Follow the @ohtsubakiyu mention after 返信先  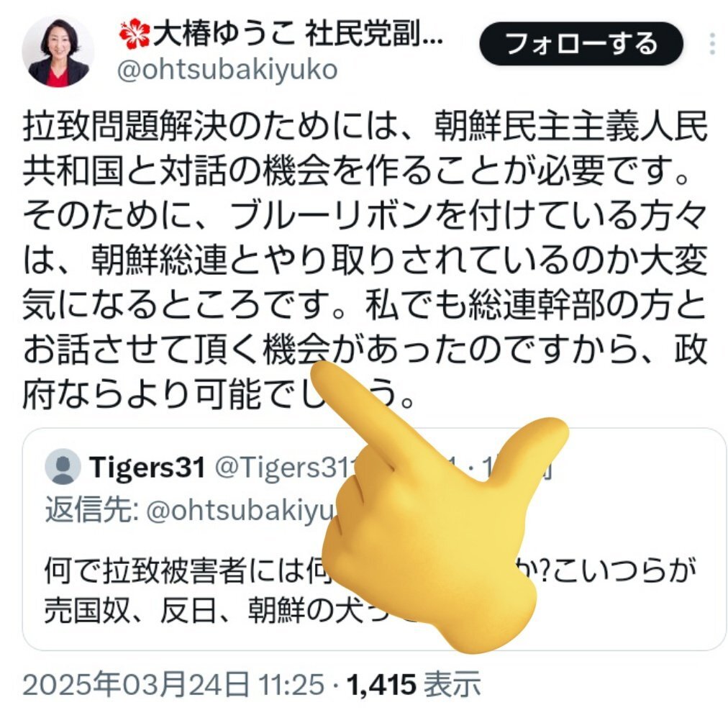coord(240,510)
